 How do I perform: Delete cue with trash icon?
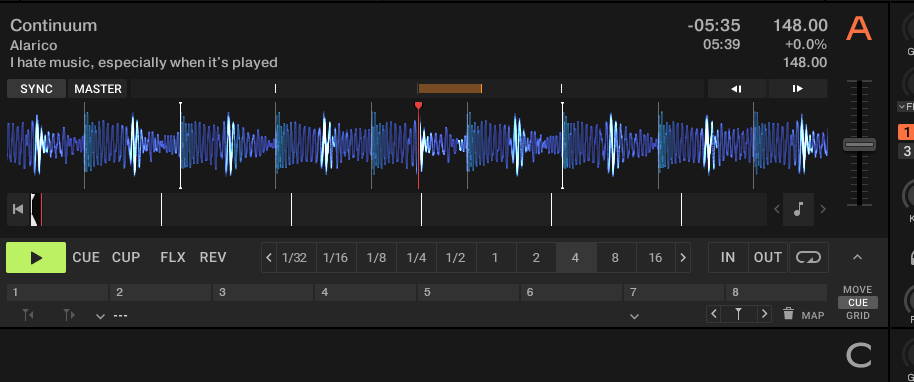coord(788,314)
